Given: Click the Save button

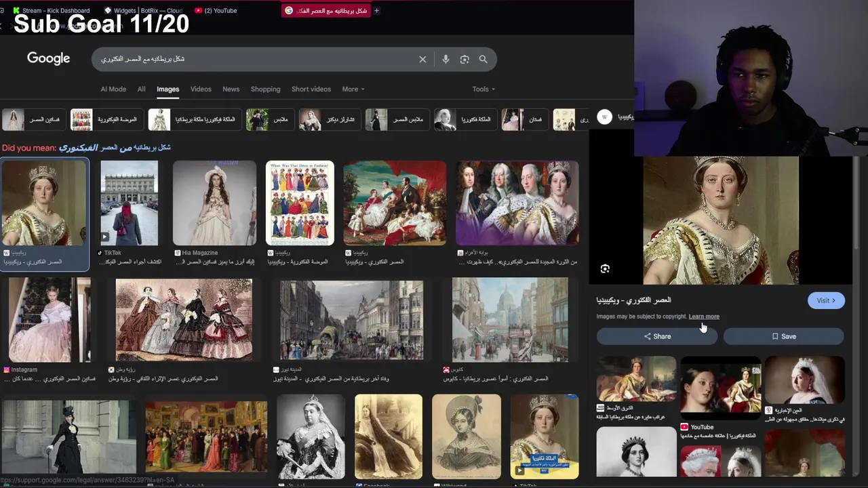Looking at the screenshot, I should [x=783, y=336].
